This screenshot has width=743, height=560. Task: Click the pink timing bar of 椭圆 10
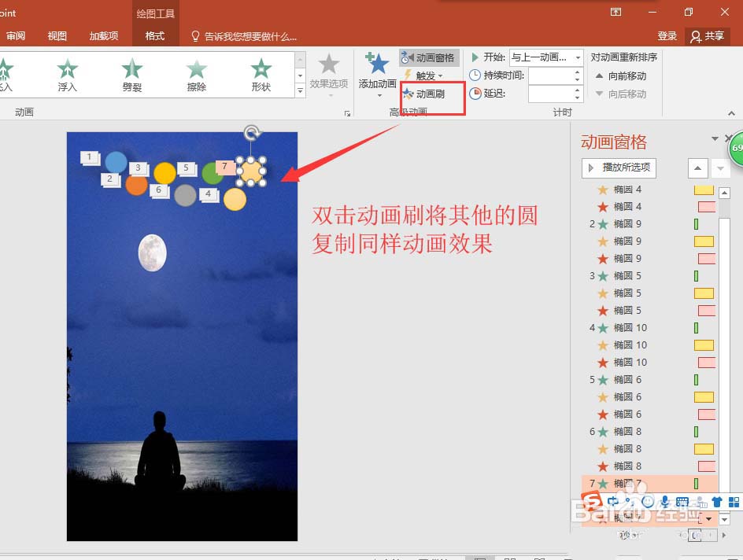click(x=707, y=363)
